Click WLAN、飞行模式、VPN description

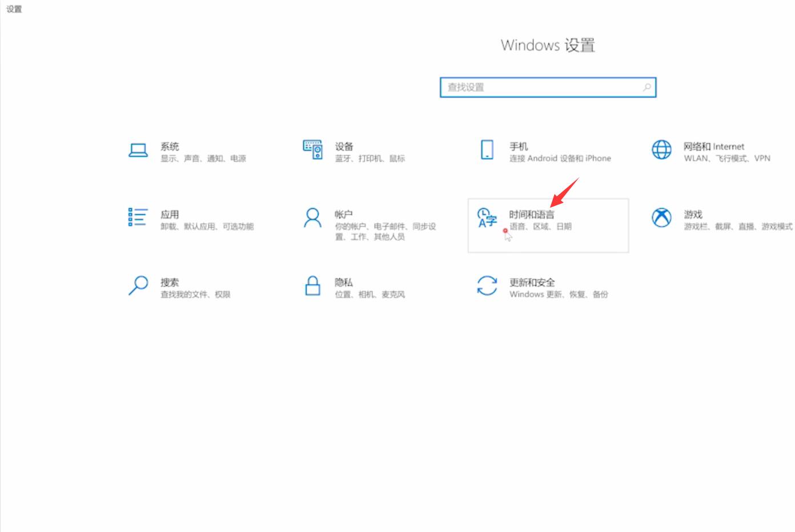(727, 158)
